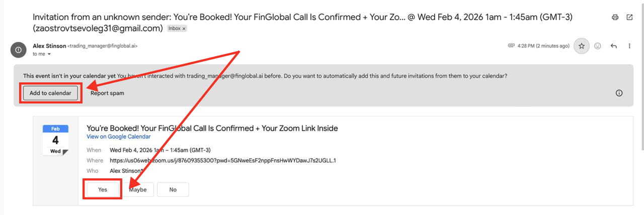Add an emoji reaction to the email
The height and width of the screenshot is (215, 644).
pos(598,46)
